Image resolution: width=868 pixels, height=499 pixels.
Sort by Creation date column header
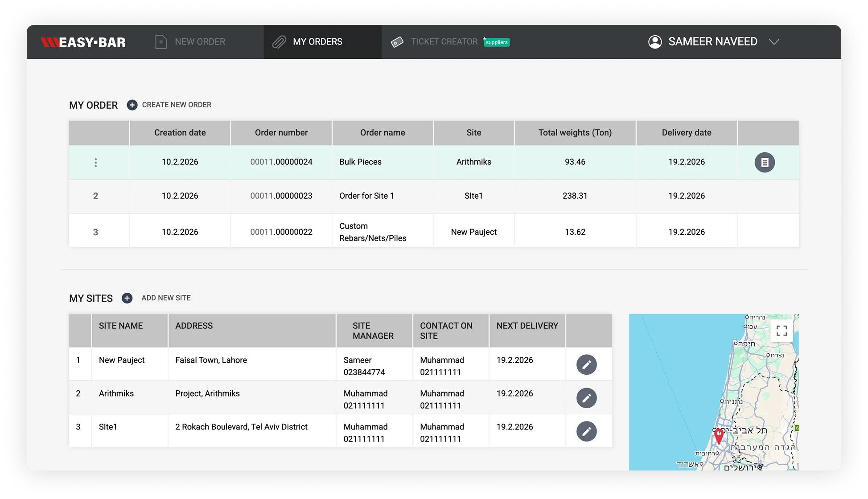pyautogui.click(x=180, y=133)
